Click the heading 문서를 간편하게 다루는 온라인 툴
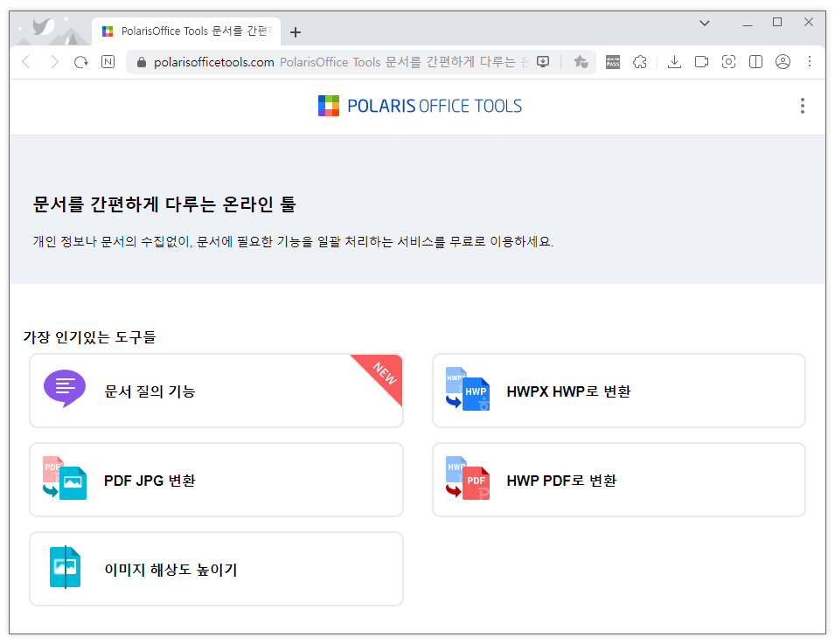Image resolution: width=835 pixels, height=644 pixels. 164,204
